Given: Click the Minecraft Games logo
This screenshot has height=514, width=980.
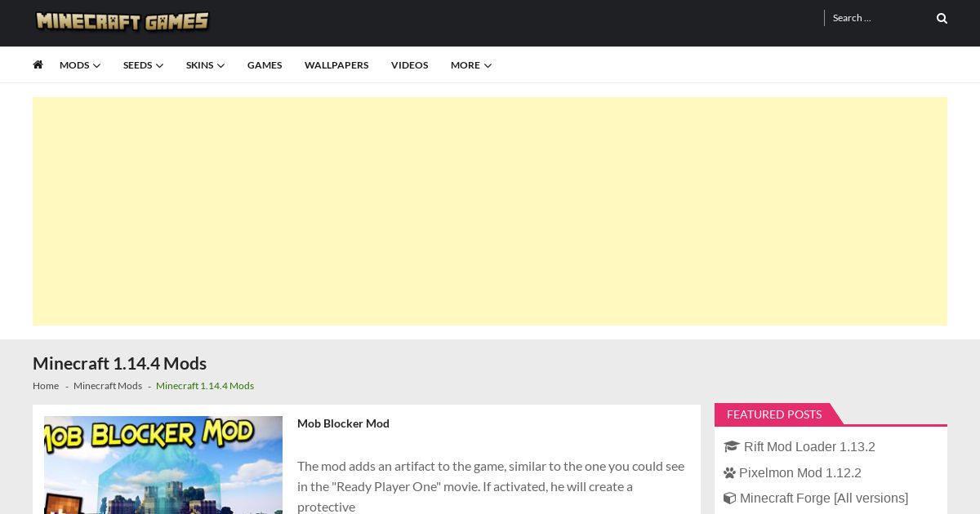Looking at the screenshot, I should [x=122, y=21].
